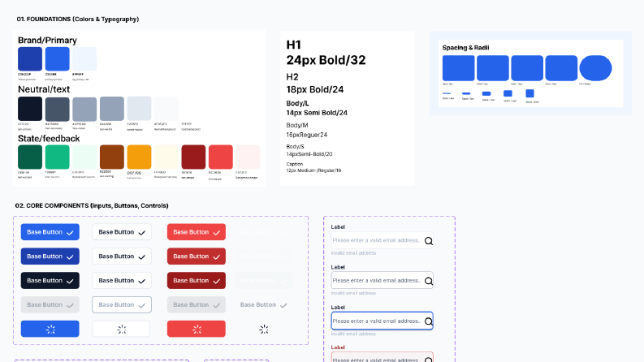Select the pale blue Brand/Primary swatch
The height and width of the screenshot is (362, 644).
[84, 58]
